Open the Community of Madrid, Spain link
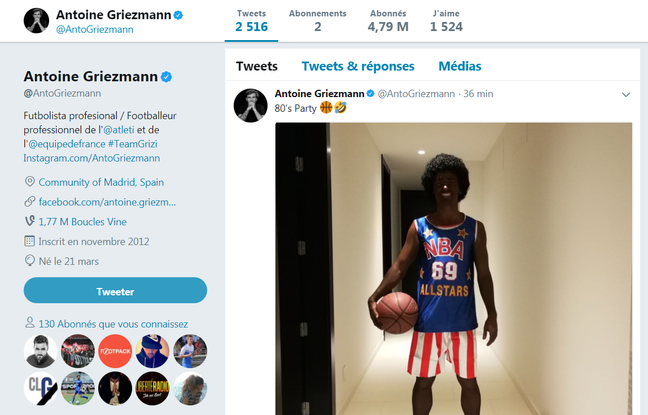Image resolution: width=648 pixels, height=415 pixels. point(101,182)
